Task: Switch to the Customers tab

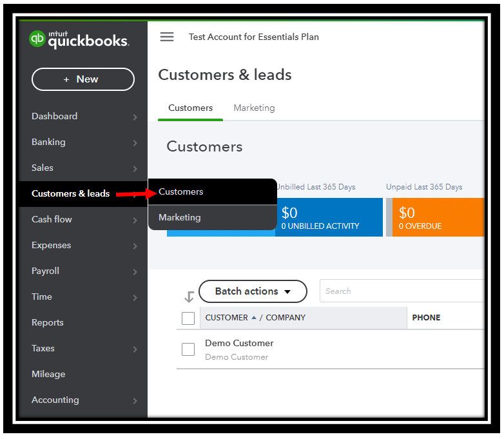Action: [x=190, y=108]
